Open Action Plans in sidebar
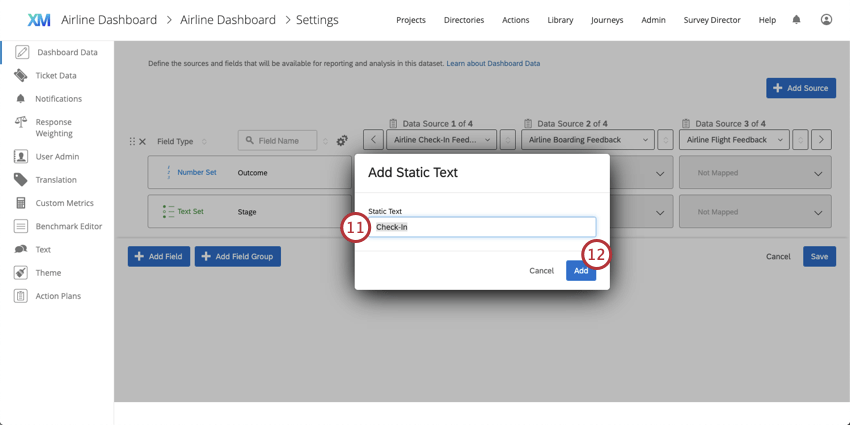Viewport: 850px width, 425px height. tap(58, 296)
